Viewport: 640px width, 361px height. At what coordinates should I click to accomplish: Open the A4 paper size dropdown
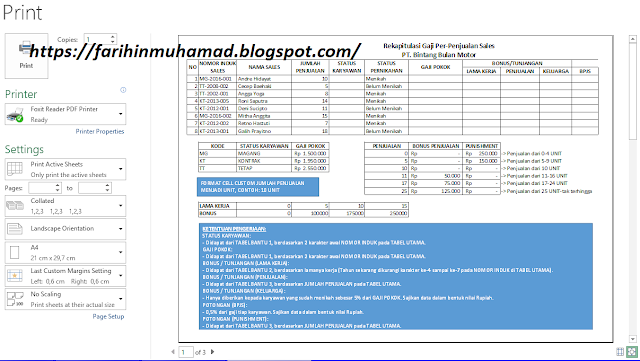[x=65, y=252]
